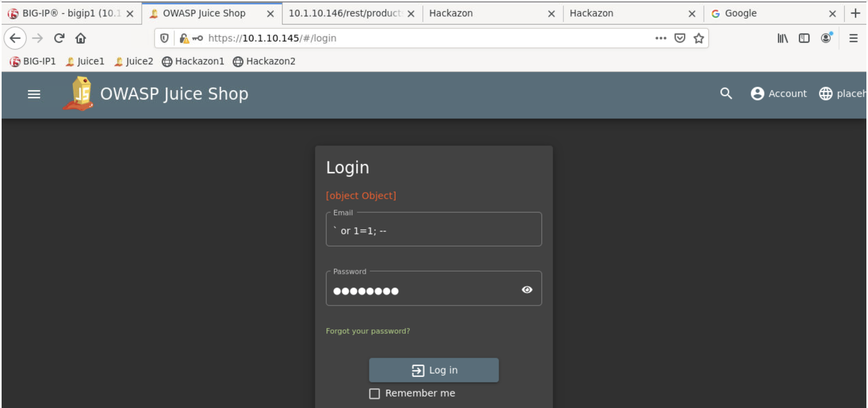Close the Google tab

point(832,14)
